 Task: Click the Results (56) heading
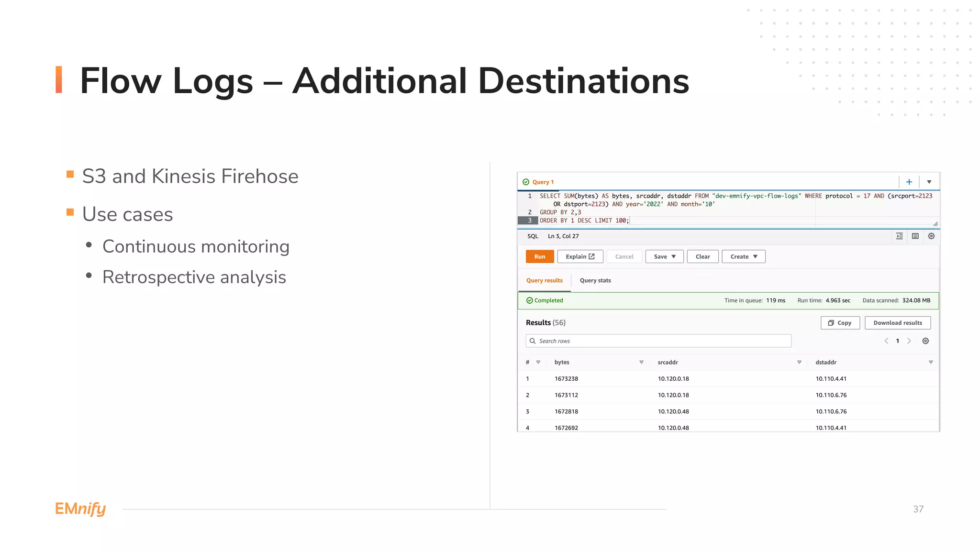pyautogui.click(x=546, y=323)
